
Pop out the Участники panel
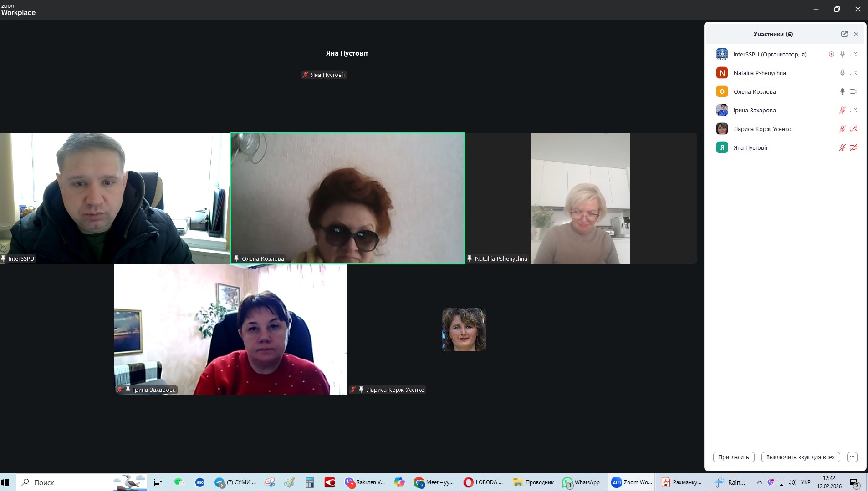click(x=844, y=34)
